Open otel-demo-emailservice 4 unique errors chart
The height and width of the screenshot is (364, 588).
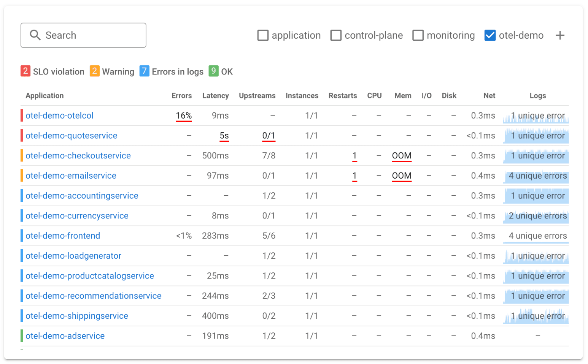[x=536, y=176]
